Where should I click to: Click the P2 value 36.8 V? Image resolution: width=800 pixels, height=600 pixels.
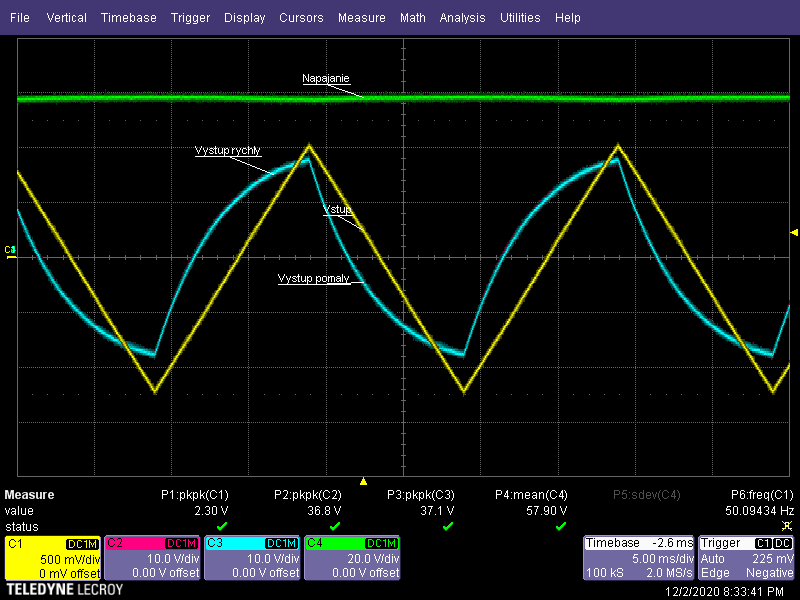[x=324, y=511]
